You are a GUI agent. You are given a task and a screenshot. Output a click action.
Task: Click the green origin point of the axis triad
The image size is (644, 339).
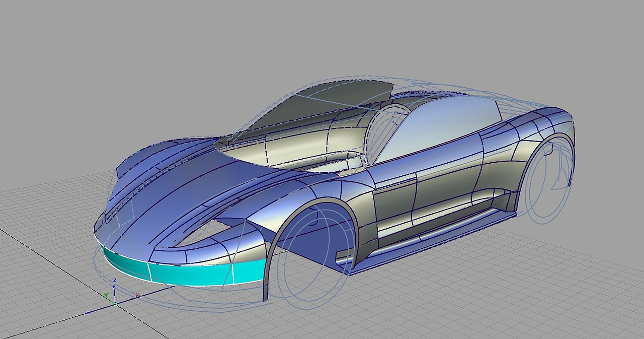116,304
